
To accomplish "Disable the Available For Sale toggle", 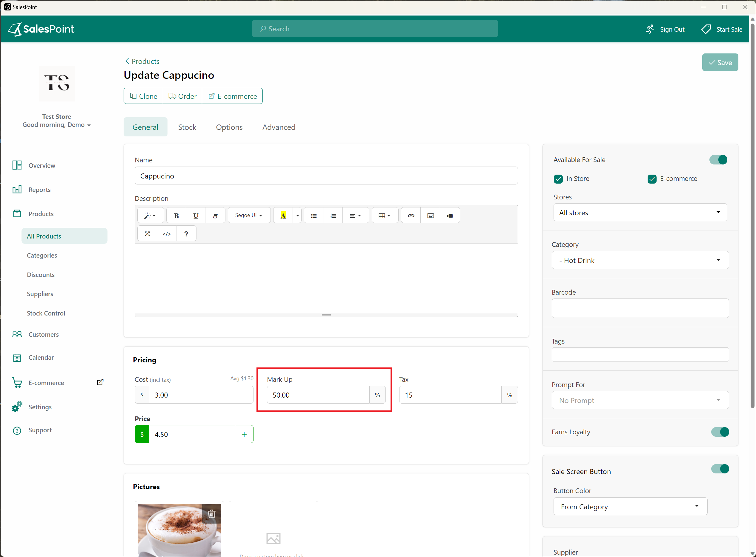I will 718,159.
